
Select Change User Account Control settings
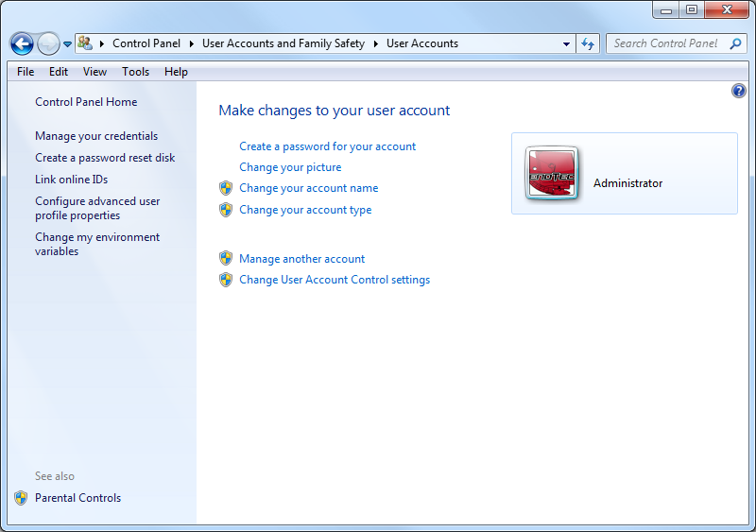(335, 280)
